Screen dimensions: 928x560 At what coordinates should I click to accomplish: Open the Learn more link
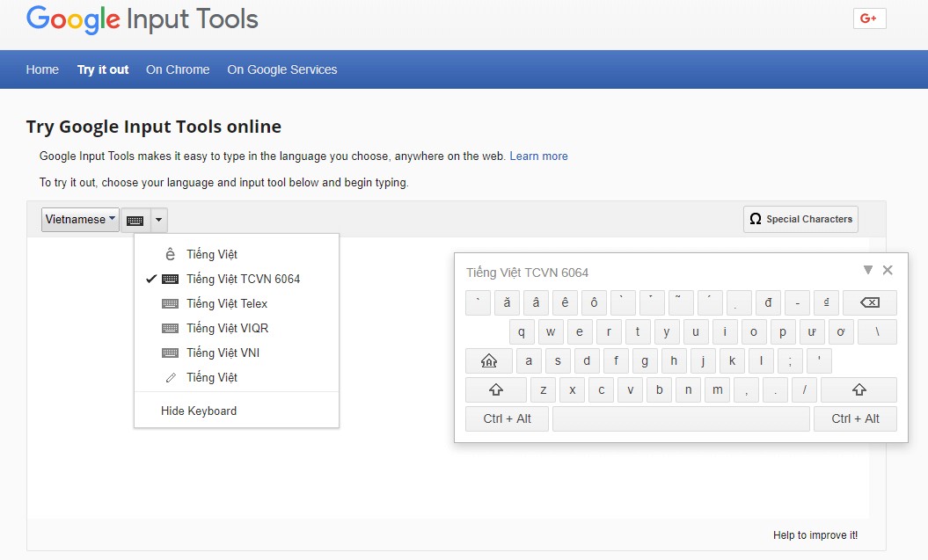click(x=539, y=156)
